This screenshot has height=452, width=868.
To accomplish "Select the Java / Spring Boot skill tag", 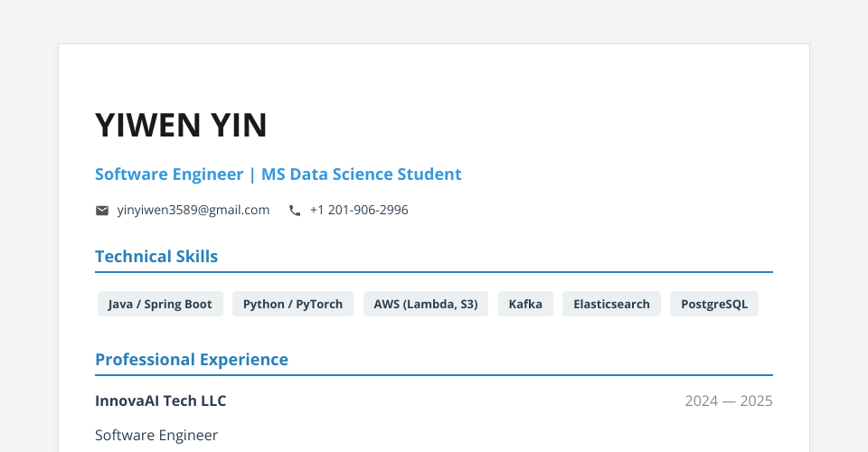I will click(160, 304).
